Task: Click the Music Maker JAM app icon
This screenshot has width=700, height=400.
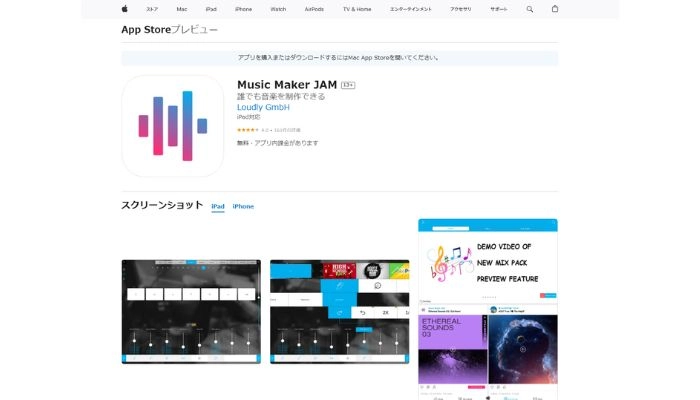Action: click(173, 126)
